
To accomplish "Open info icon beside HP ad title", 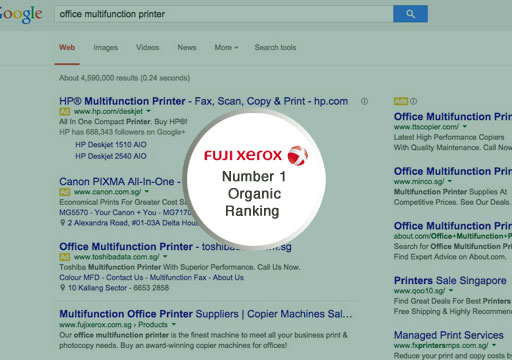I will click(364, 101).
